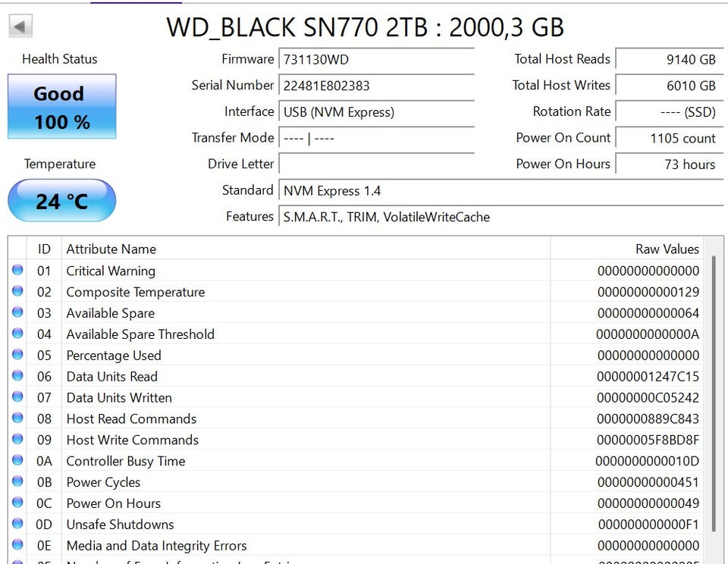Select Media and Data Integrity Errors attribute name
The image size is (728, 564).
click(x=156, y=546)
